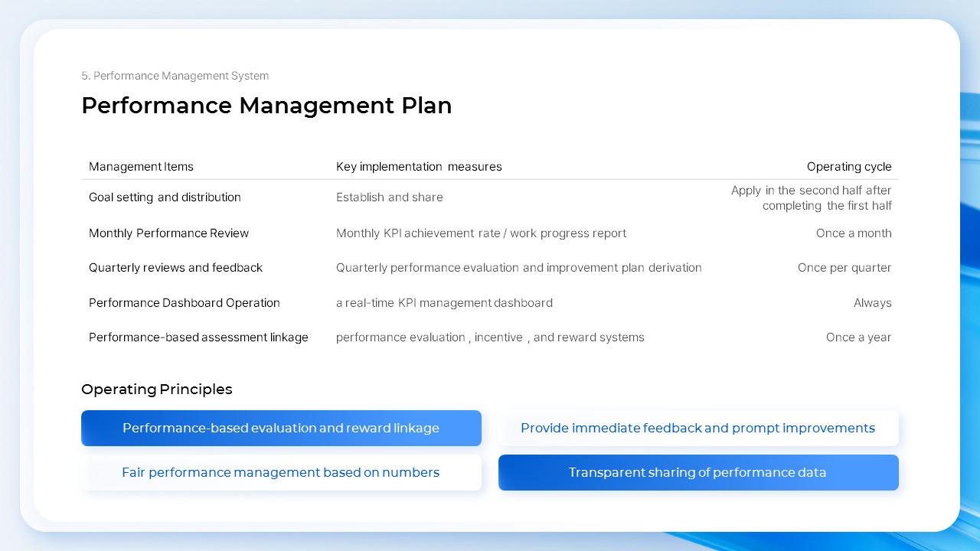Click 'Provide immediate feedback and prompt improvements' button
980x551 pixels.
697,428
